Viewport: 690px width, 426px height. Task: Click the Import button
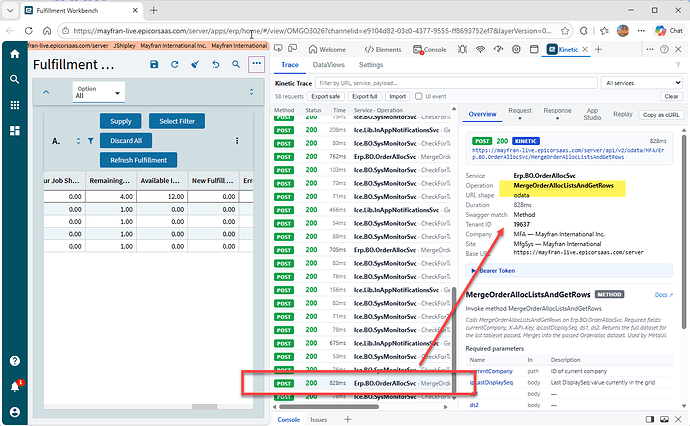point(397,96)
